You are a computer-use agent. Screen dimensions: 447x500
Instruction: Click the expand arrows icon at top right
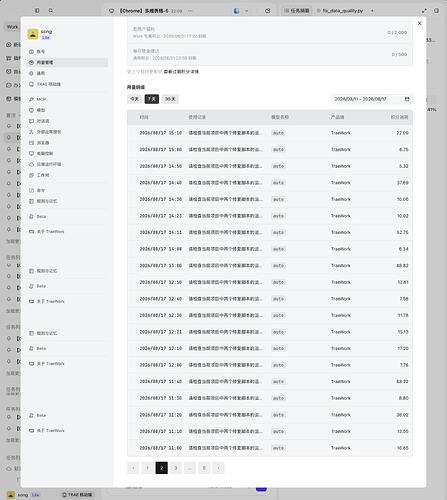[x=424, y=11]
